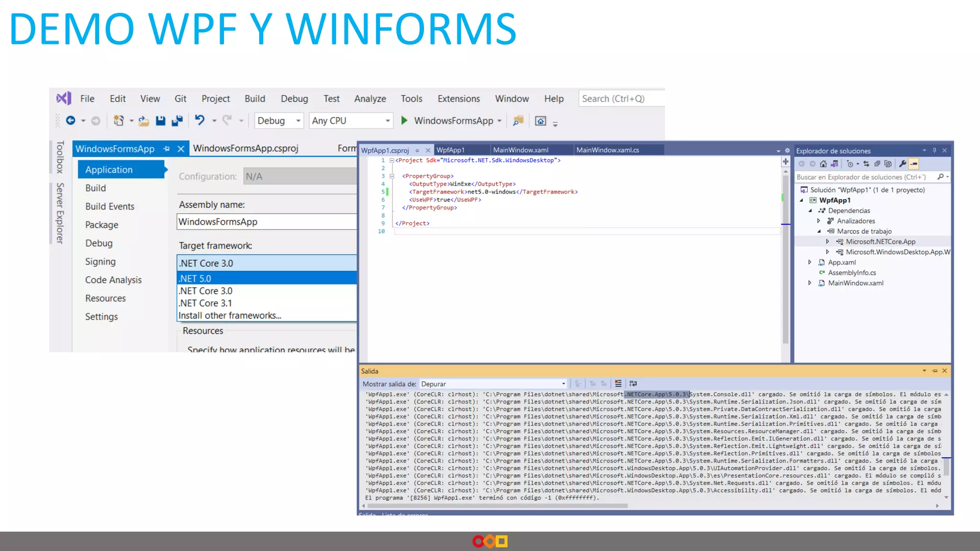Screen dimensions: 980x551
Task: Pin the WindowsFormsApp tab
Action: pos(167,149)
